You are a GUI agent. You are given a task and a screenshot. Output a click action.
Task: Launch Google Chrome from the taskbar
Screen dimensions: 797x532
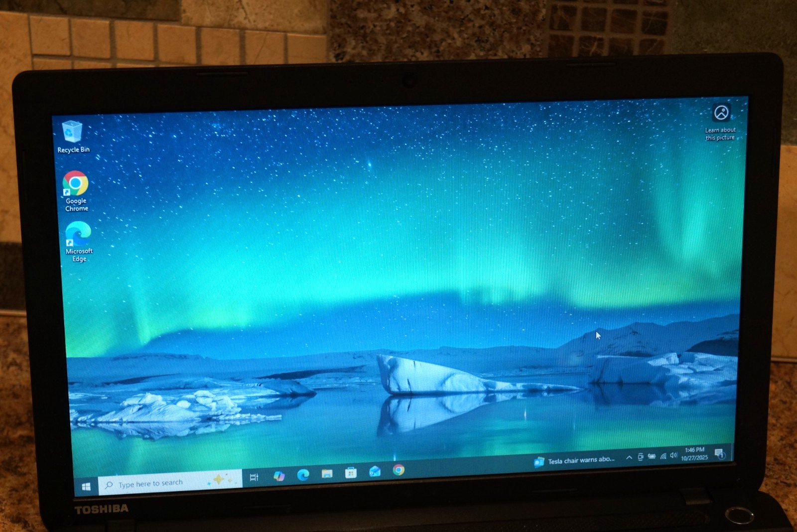398,470
